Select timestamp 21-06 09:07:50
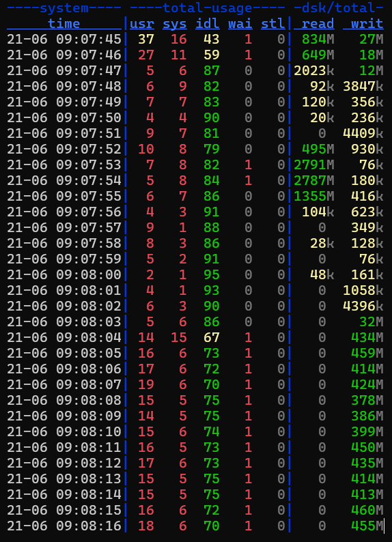Viewport: 392px width, 542px height. pyautogui.click(x=64, y=117)
